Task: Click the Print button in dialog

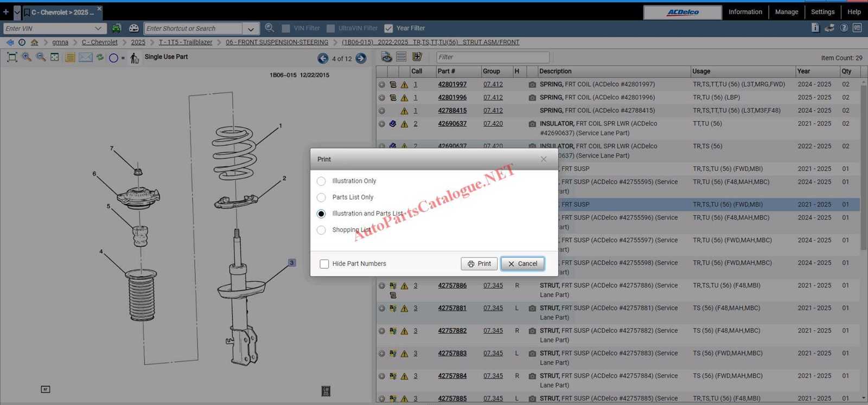Action: pos(479,263)
